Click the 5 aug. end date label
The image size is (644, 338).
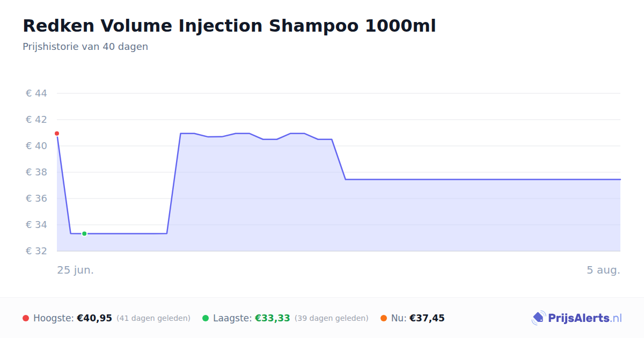coord(603,270)
